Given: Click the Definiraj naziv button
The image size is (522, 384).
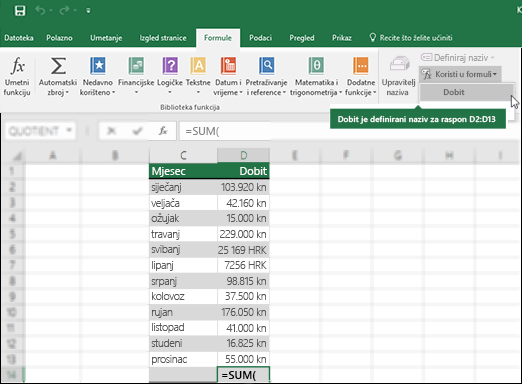Looking at the screenshot, I should click(457, 58).
